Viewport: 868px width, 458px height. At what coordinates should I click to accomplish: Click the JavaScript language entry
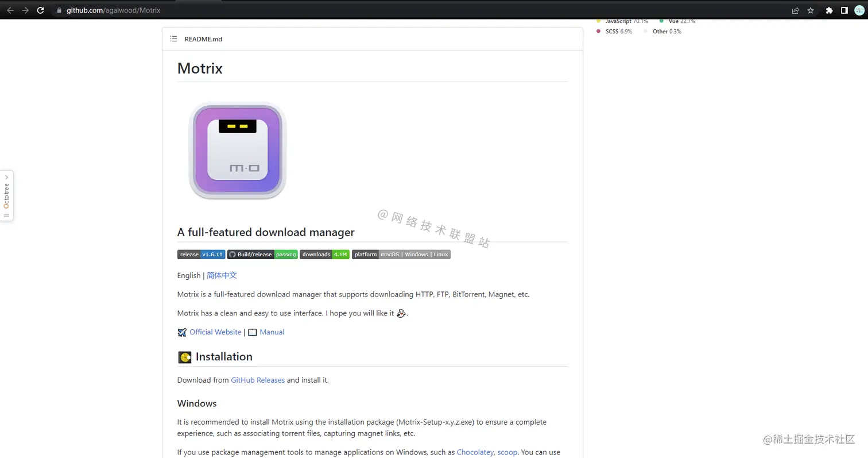[x=622, y=21]
